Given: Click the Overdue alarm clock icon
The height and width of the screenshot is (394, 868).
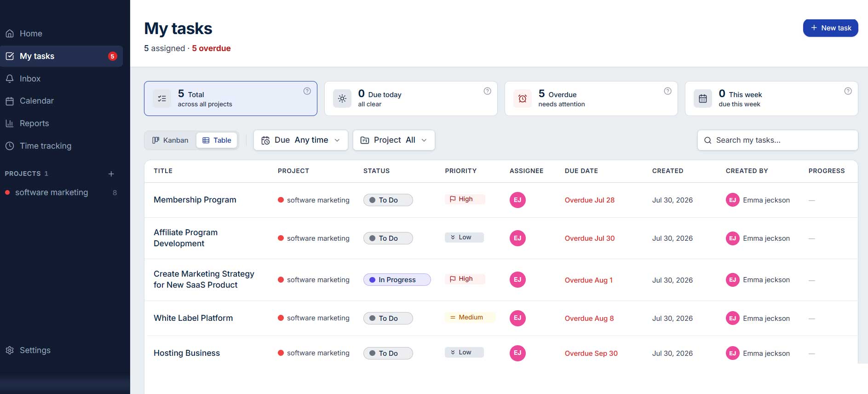Looking at the screenshot, I should (523, 98).
